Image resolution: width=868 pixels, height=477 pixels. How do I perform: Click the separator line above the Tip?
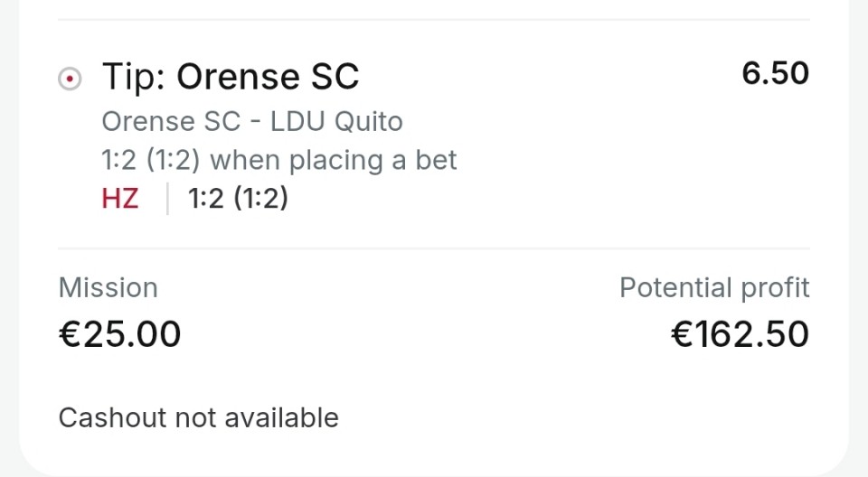coord(434,20)
